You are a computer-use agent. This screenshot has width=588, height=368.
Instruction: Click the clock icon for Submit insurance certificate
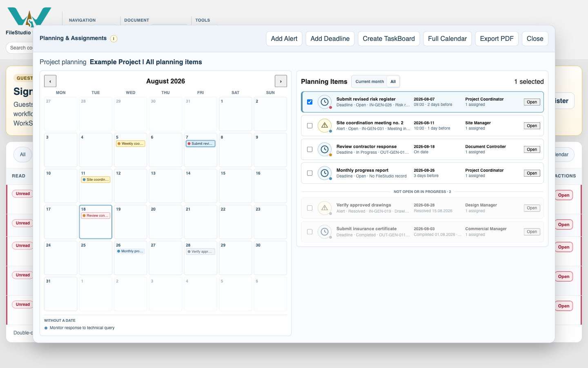pos(325,232)
